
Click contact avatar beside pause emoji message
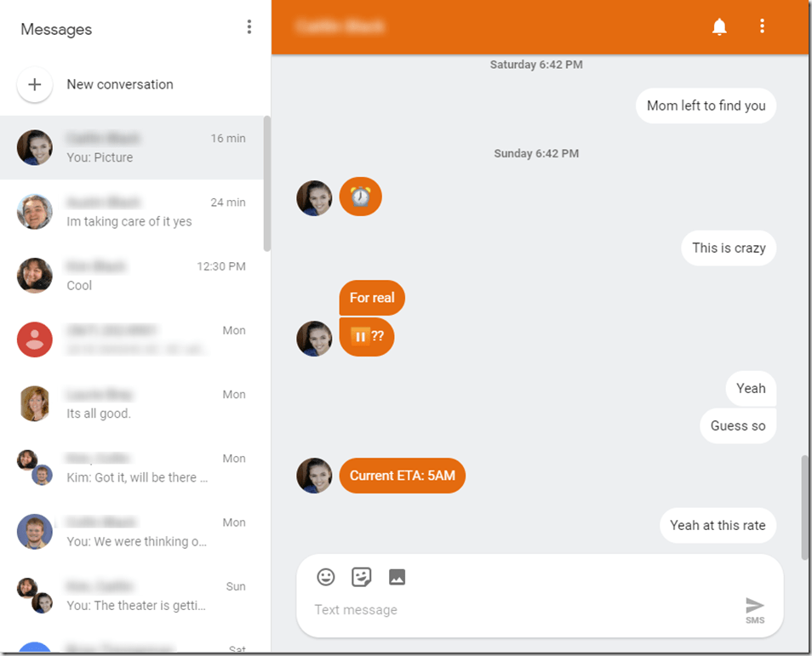pyautogui.click(x=314, y=339)
